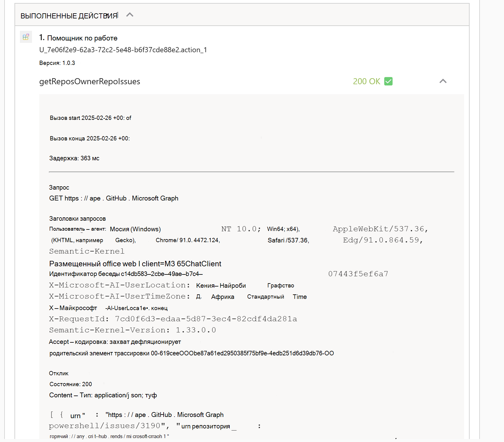Collapse the getReposOwnerRepoIssues details section

point(443,81)
